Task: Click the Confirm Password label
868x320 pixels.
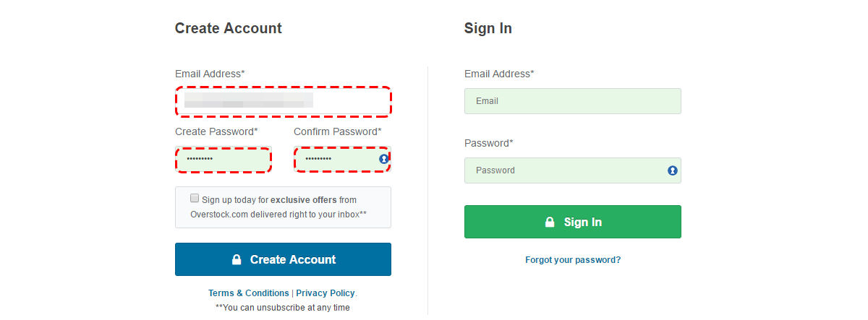Action: tap(338, 131)
